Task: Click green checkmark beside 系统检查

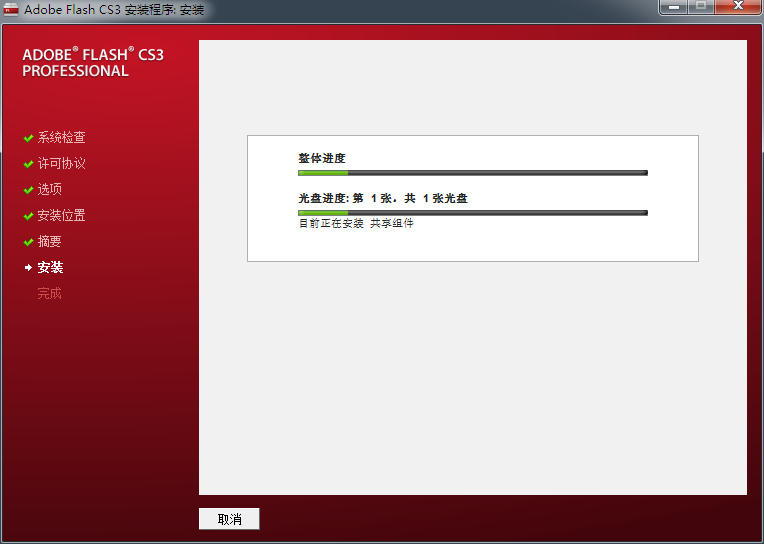Action: 28,138
